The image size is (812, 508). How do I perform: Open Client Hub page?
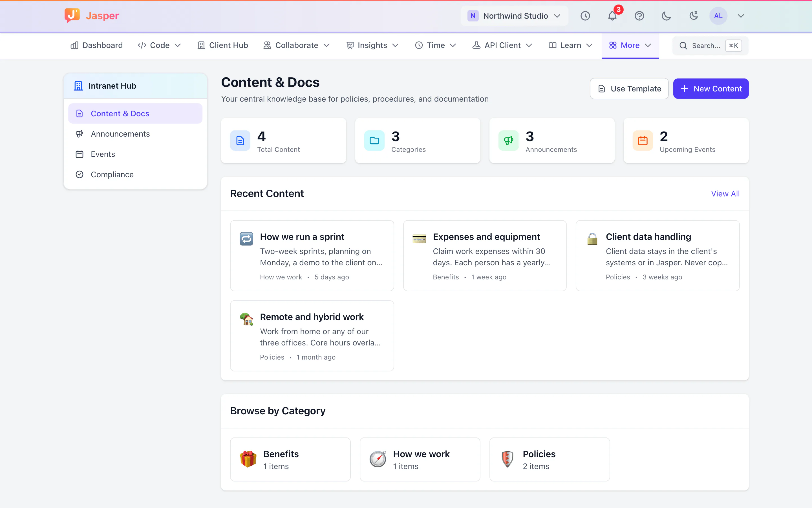223,45
